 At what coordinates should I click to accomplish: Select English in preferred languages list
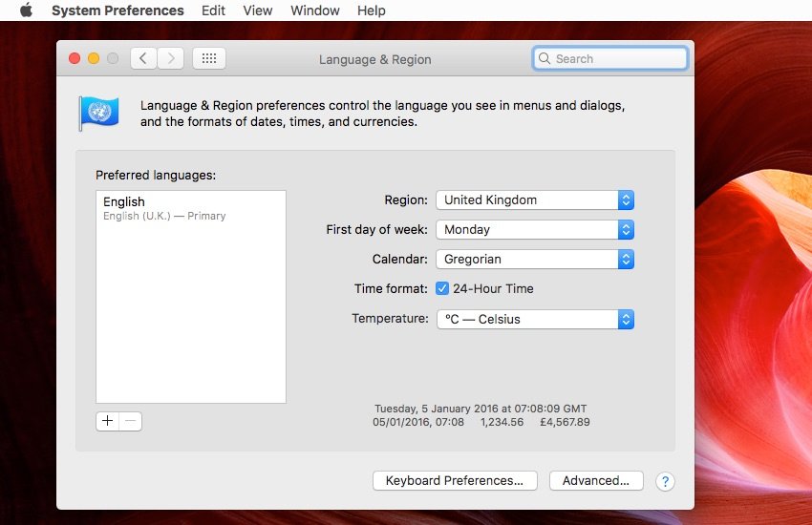tap(190, 208)
